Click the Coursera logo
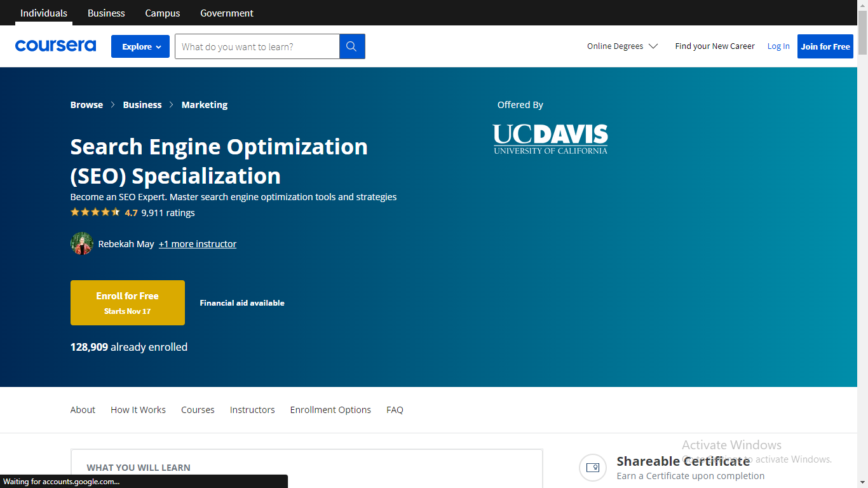 [55, 46]
